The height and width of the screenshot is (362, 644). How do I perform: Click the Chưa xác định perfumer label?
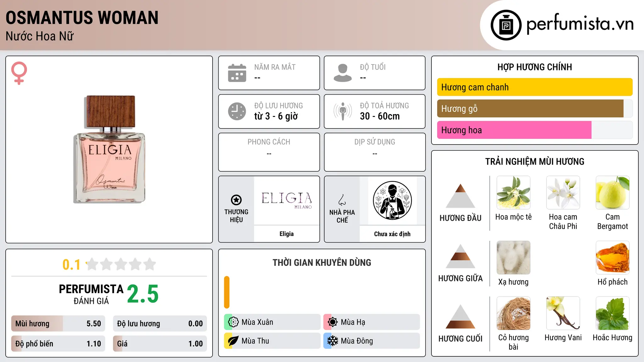392,234
